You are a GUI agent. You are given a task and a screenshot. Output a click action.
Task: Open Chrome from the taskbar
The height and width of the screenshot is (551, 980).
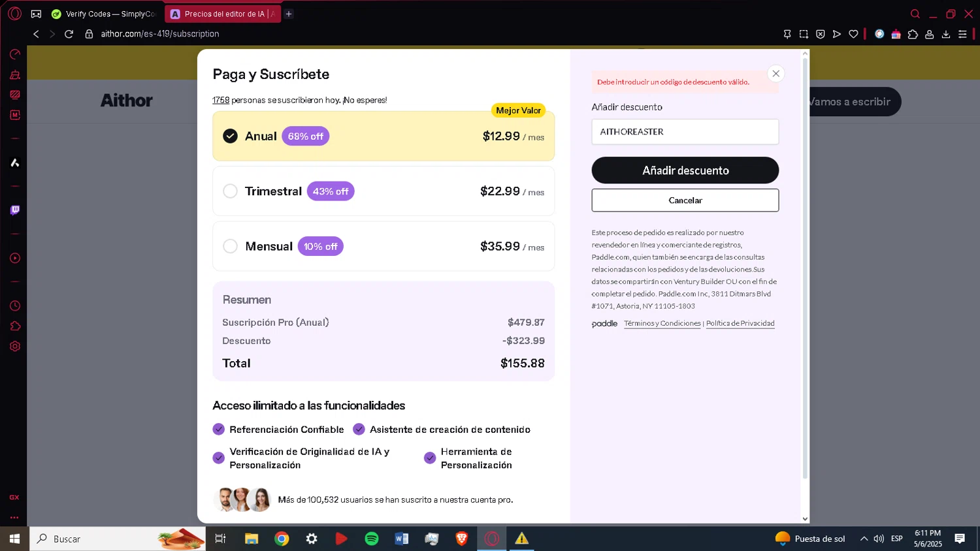coord(282,539)
